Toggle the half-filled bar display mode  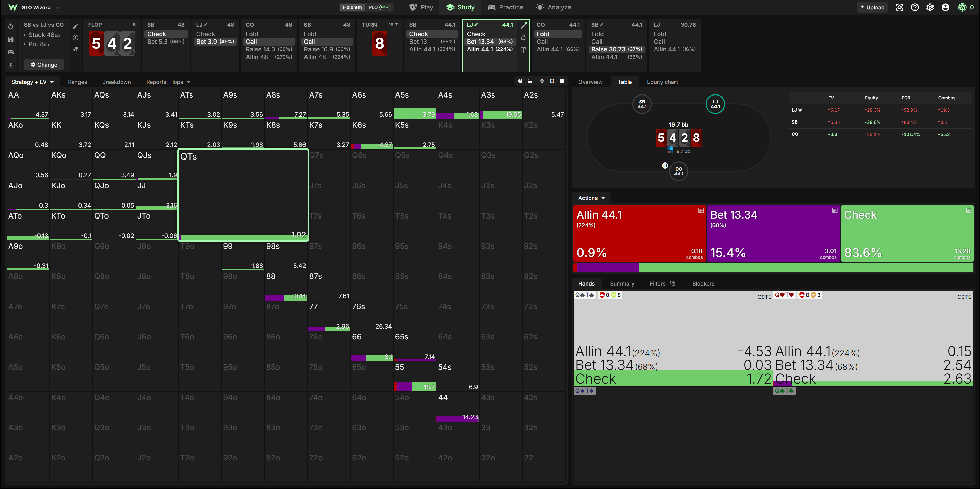pos(530,81)
